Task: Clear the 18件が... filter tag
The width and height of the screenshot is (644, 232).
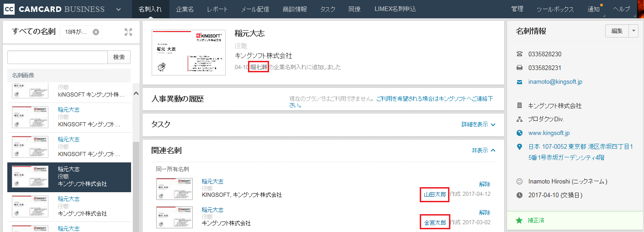Action: click(x=95, y=32)
